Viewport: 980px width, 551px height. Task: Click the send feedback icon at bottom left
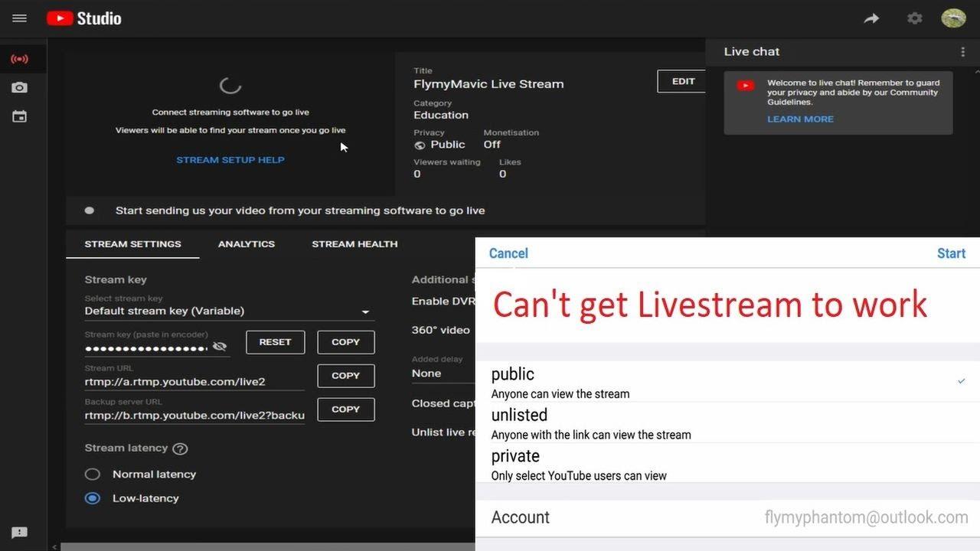pos(19,532)
